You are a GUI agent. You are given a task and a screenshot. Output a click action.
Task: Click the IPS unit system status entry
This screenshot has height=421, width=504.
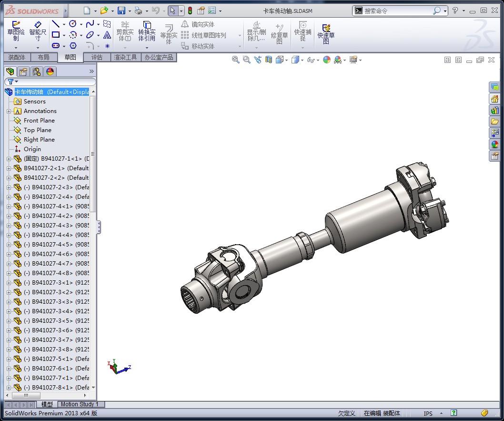tap(428, 413)
